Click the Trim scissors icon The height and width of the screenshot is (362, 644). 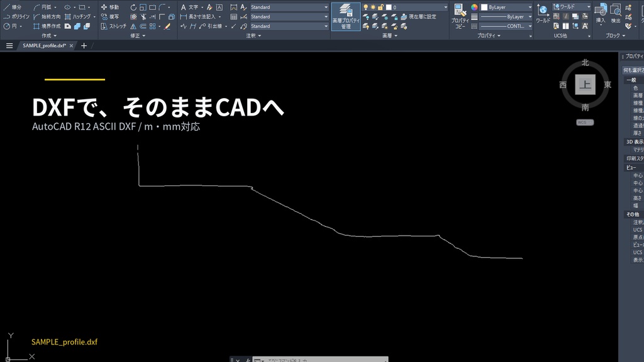[x=143, y=16]
